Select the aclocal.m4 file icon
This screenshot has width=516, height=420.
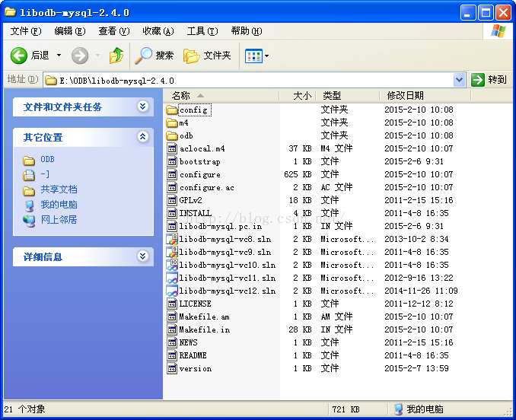[x=172, y=148]
